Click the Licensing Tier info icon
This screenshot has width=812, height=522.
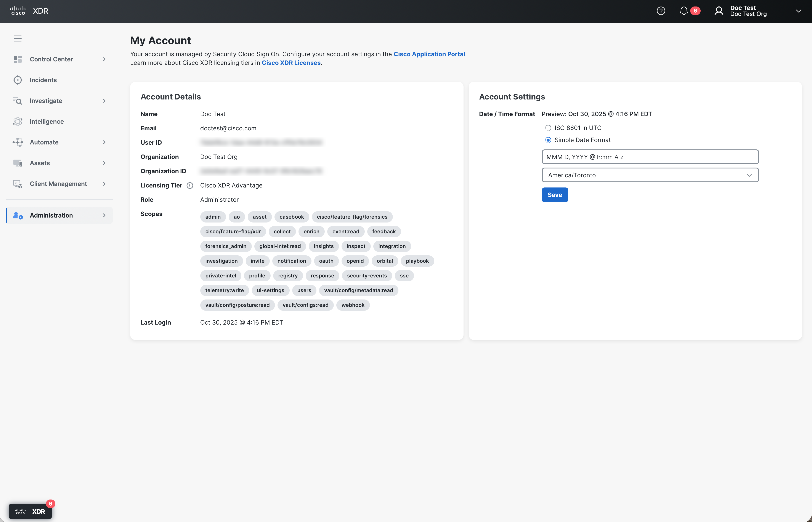coord(190,185)
